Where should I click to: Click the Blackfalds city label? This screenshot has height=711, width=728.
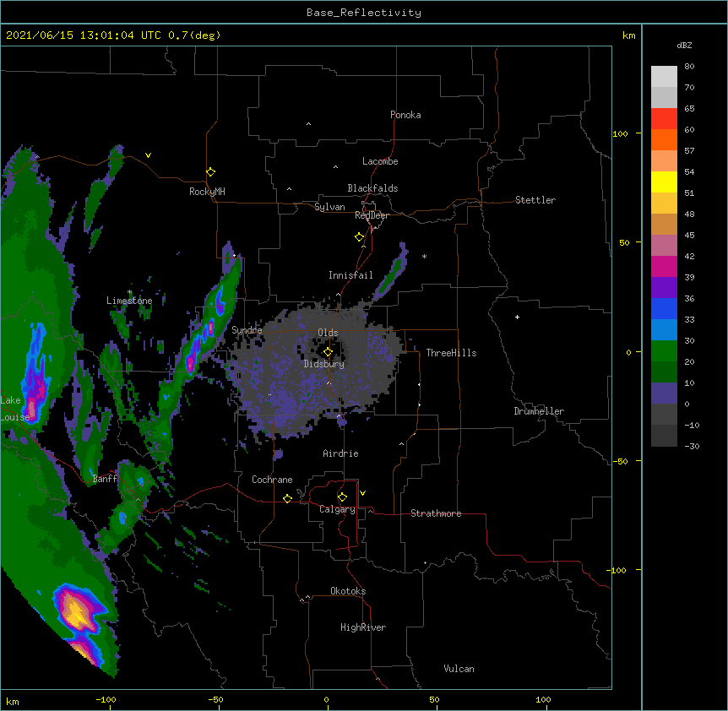pyautogui.click(x=372, y=188)
